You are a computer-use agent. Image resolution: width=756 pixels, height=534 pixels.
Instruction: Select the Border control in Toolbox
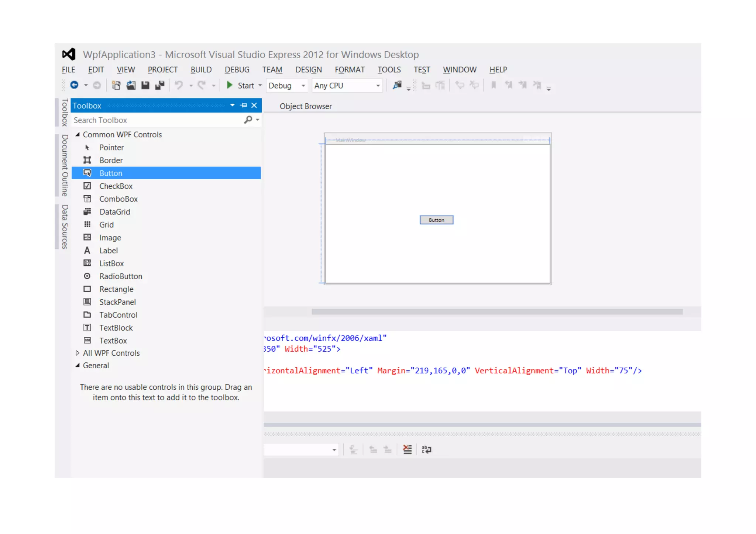tap(166, 160)
